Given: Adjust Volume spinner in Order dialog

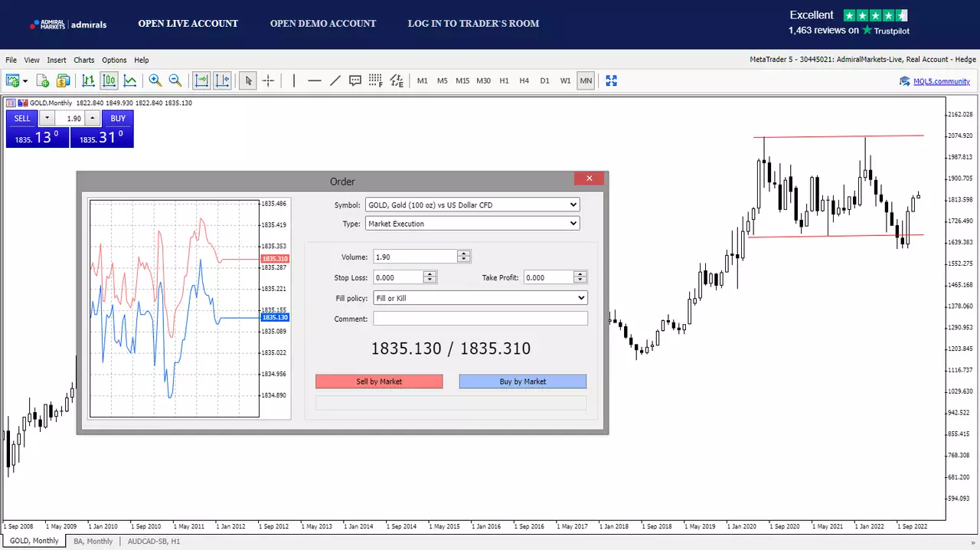Looking at the screenshot, I should click(463, 257).
